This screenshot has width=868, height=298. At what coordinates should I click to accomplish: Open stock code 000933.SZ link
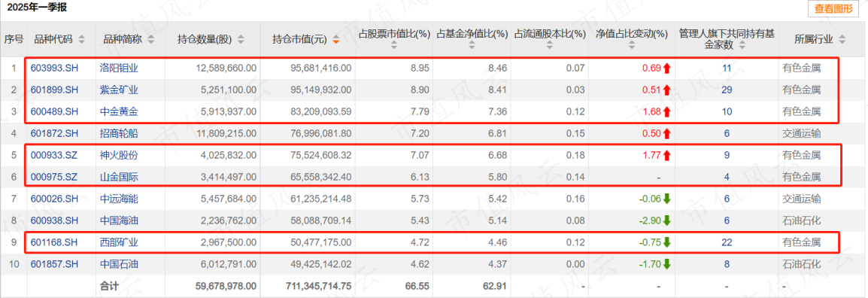tap(54, 156)
